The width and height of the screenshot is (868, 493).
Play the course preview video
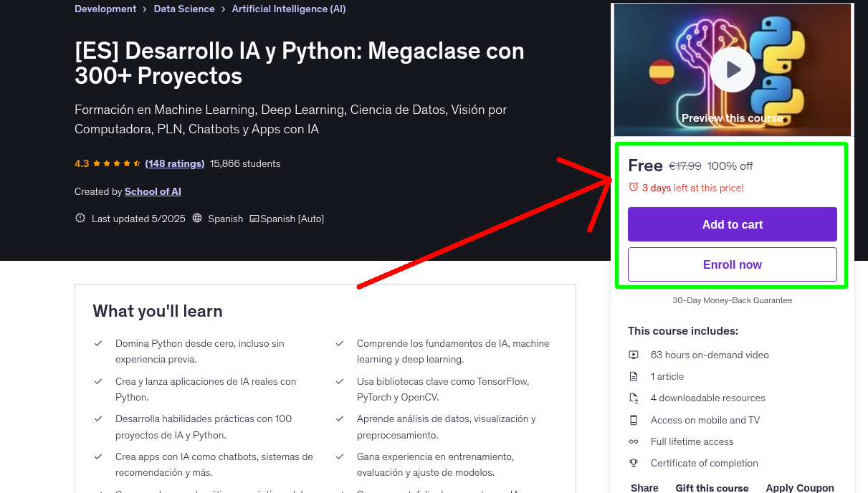click(x=732, y=69)
